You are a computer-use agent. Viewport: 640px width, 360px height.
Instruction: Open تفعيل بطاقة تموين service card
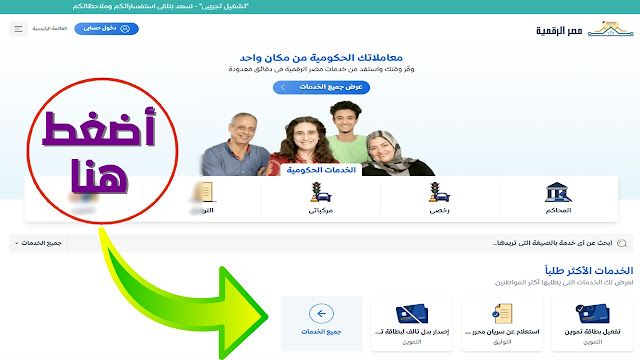tap(592, 324)
